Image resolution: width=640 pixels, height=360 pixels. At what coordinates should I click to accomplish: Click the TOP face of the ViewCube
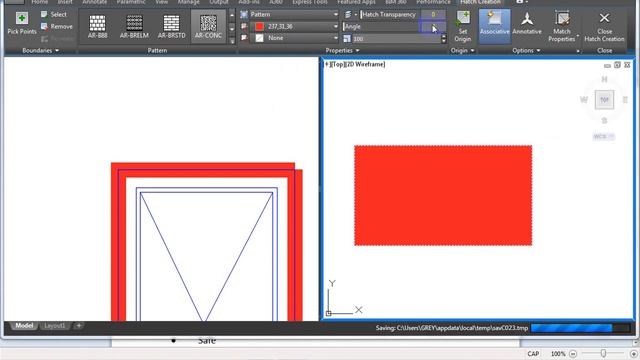604,100
